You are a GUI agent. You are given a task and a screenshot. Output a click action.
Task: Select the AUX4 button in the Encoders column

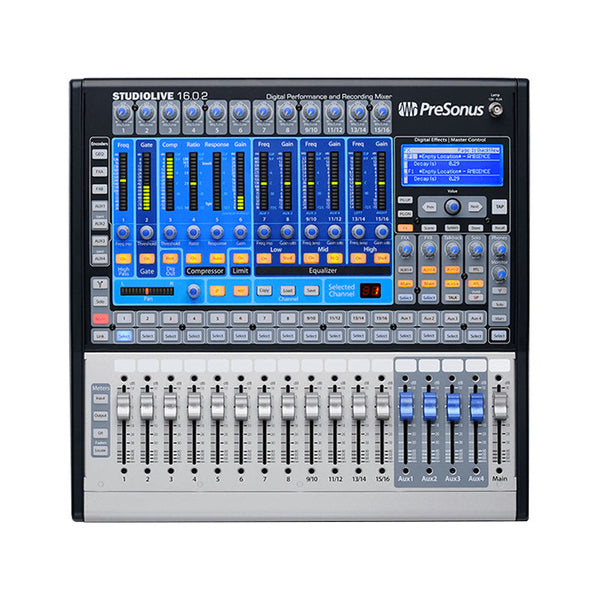(99, 259)
